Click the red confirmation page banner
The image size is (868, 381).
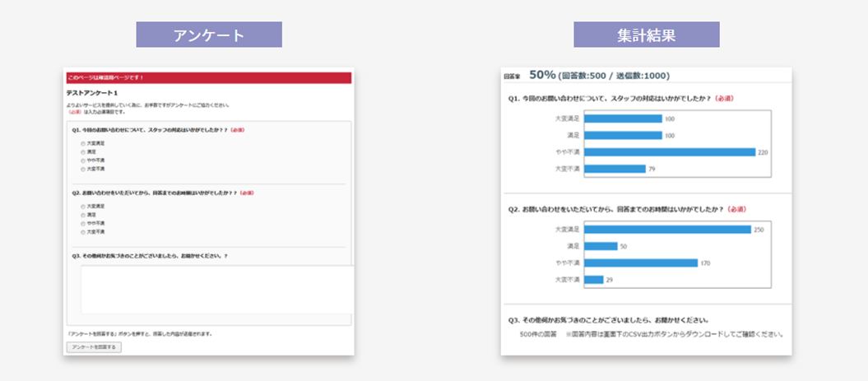[x=209, y=77]
